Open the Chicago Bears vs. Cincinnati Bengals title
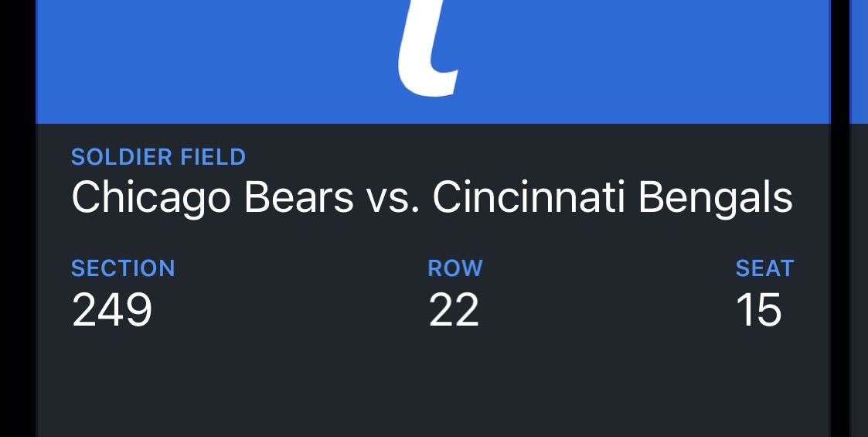The image size is (868, 437). point(432,198)
